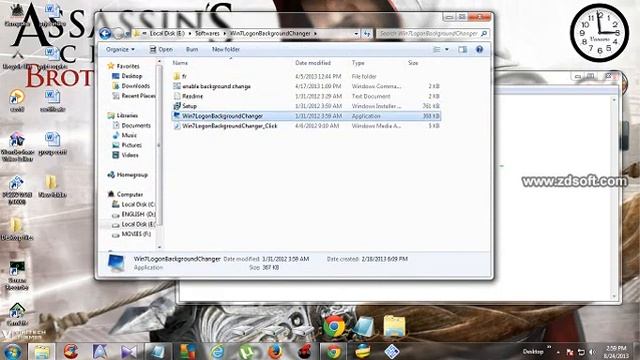This screenshot has width=640, height=360.
Task: Refresh the Explorer folder view
Action: pos(367,33)
